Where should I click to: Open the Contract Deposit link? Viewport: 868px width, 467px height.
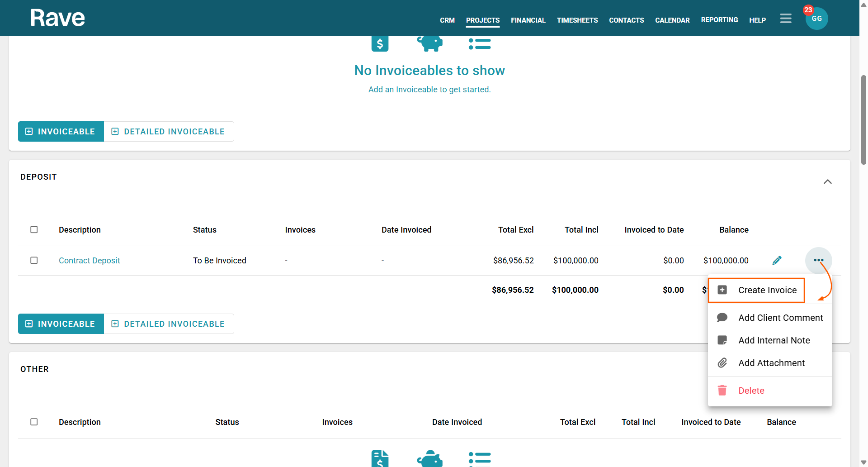point(89,260)
